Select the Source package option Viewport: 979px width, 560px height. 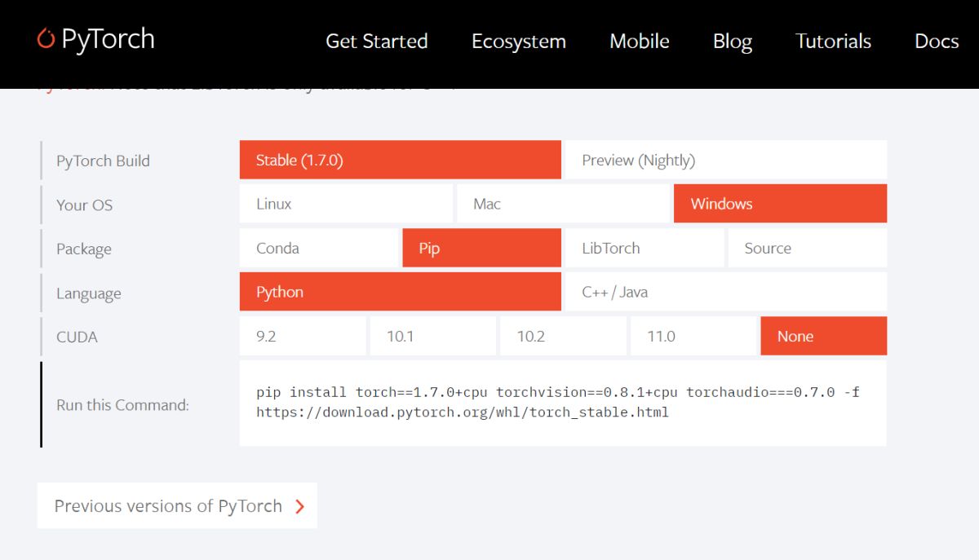click(808, 248)
